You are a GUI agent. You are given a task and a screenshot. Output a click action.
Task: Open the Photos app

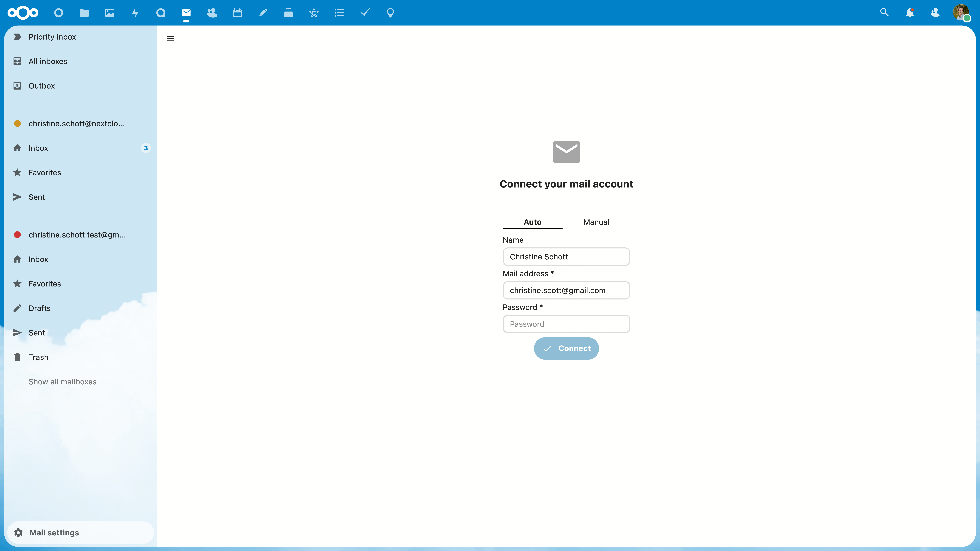click(110, 13)
